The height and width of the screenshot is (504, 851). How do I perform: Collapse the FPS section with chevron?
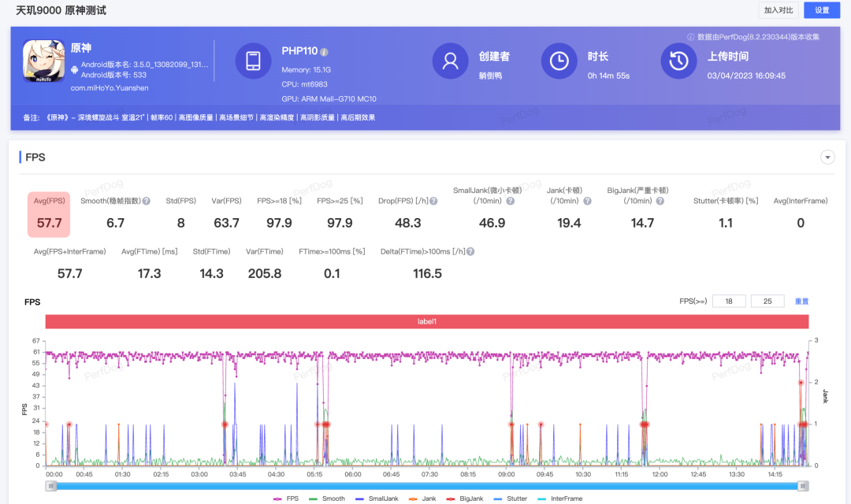coord(827,157)
